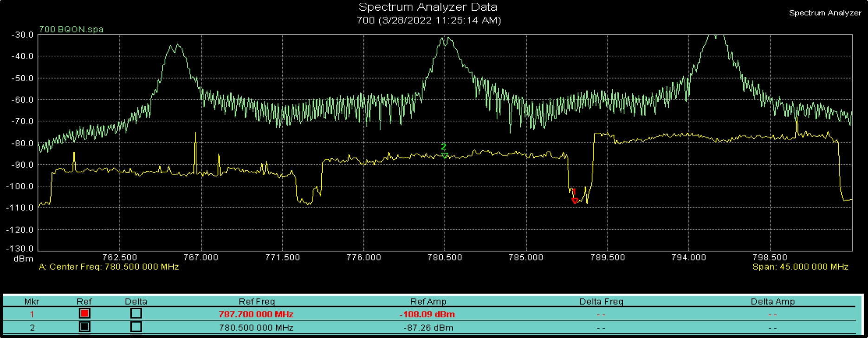Click the Delta Amp column header
The image size is (868, 338).
pos(772,301)
